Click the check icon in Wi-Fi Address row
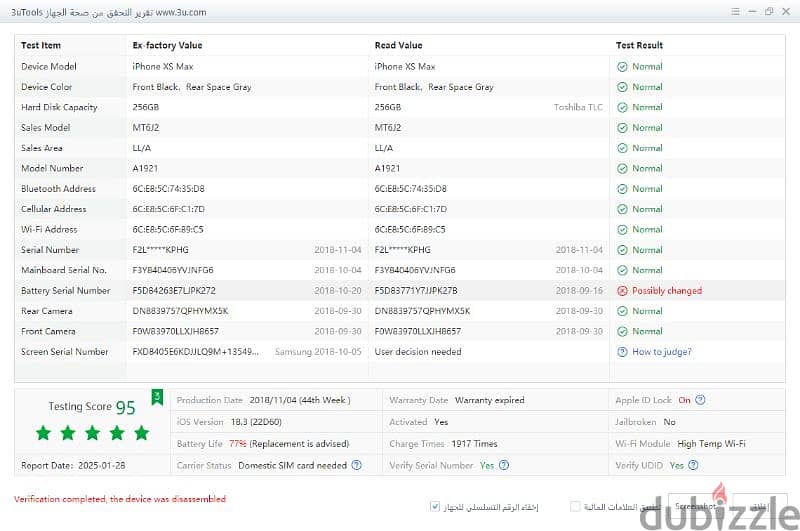This screenshot has width=800, height=531. tap(622, 230)
